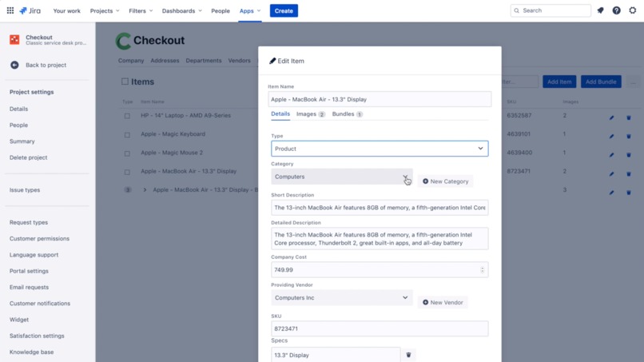Delete the HP 14" Laptop item trash icon

[628, 118]
